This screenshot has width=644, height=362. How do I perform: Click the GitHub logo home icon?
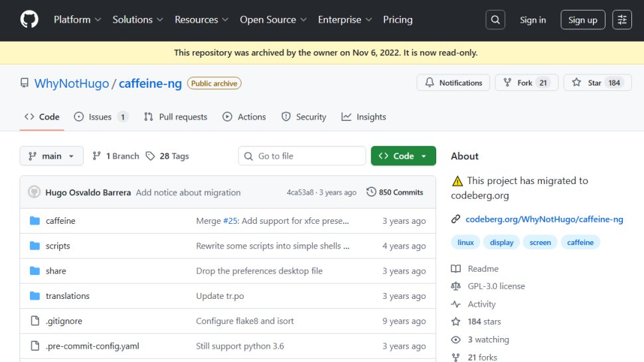[x=29, y=19]
